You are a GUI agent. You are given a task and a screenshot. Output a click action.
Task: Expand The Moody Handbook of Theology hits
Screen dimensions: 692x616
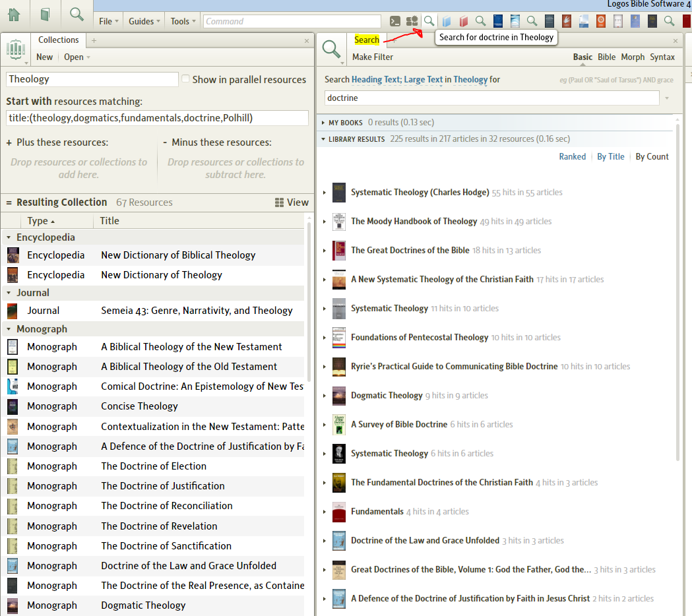[x=325, y=222]
